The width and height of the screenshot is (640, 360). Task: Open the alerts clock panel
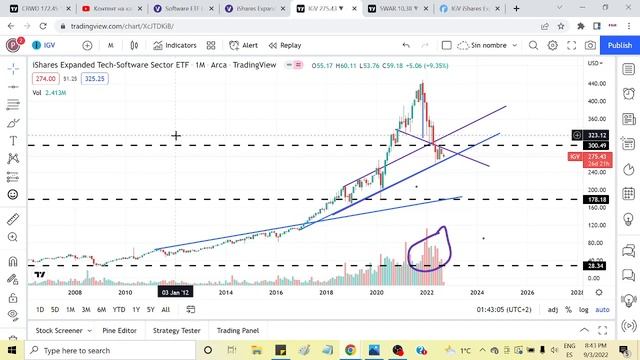[629, 94]
